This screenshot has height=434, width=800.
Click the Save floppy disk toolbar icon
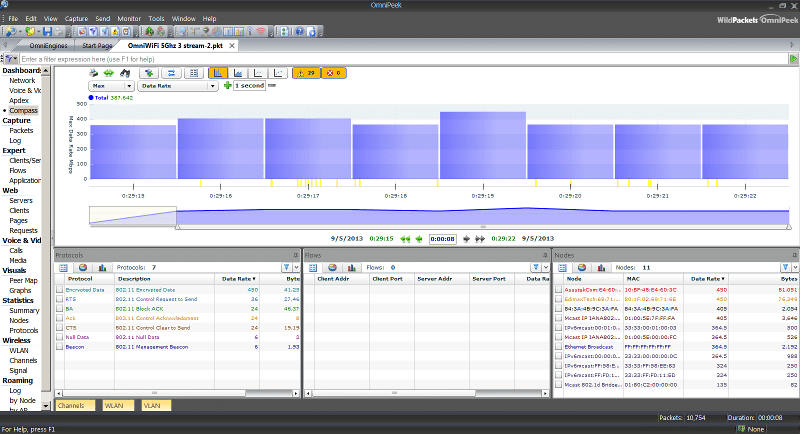47,32
